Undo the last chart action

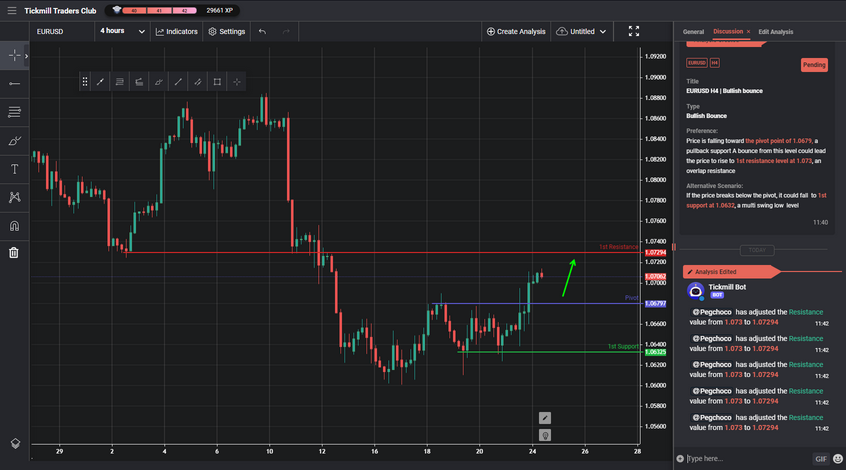(262, 31)
